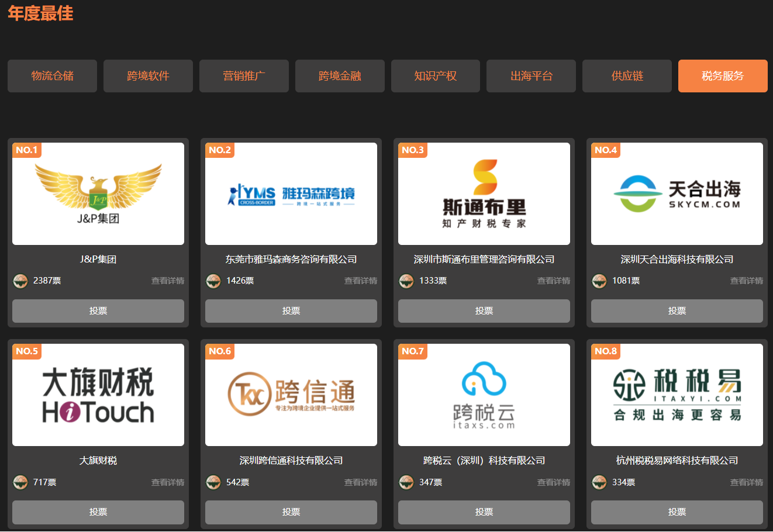The image size is (773, 532).
Task: Select the 出海平台 tab
Action: pyautogui.click(x=531, y=76)
